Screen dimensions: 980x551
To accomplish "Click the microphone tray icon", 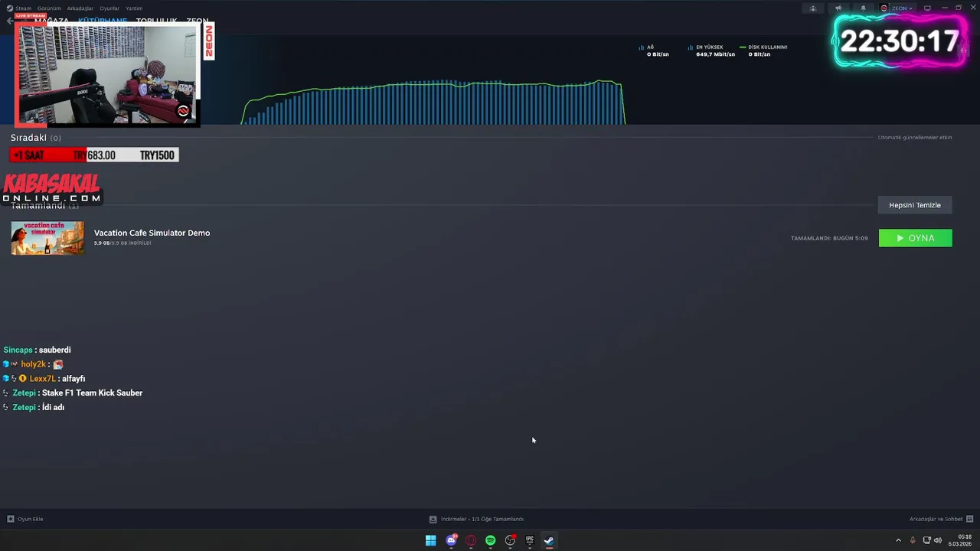I will (913, 540).
